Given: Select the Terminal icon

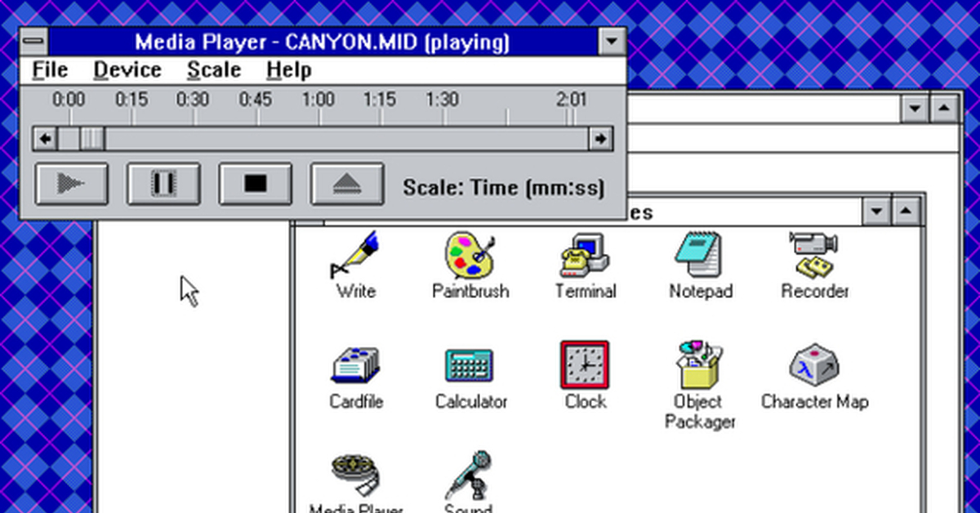Looking at the screenshot, I should point(585,256).
